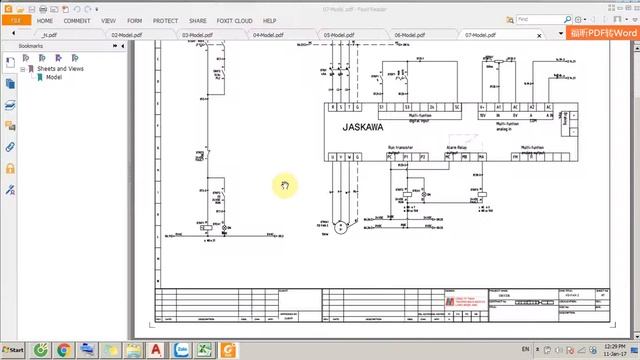
Task: Click the second bookmark toolbar flag icon
Action: click(x=42, y=58)
